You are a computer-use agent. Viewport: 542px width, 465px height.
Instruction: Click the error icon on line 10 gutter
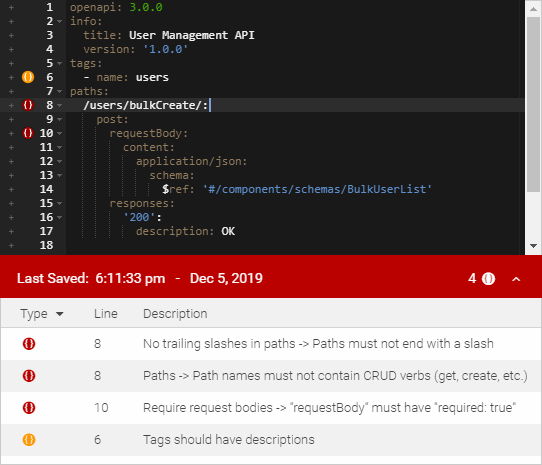click(28, 133)
